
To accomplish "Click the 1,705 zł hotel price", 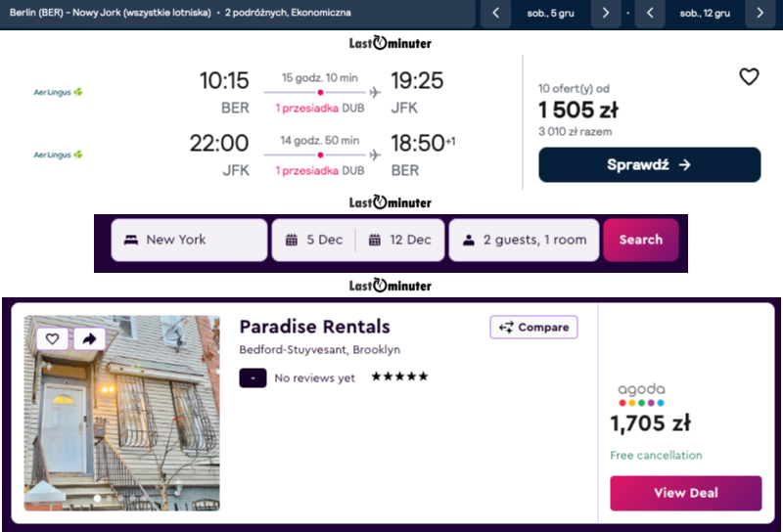I will tap(651, 423).
